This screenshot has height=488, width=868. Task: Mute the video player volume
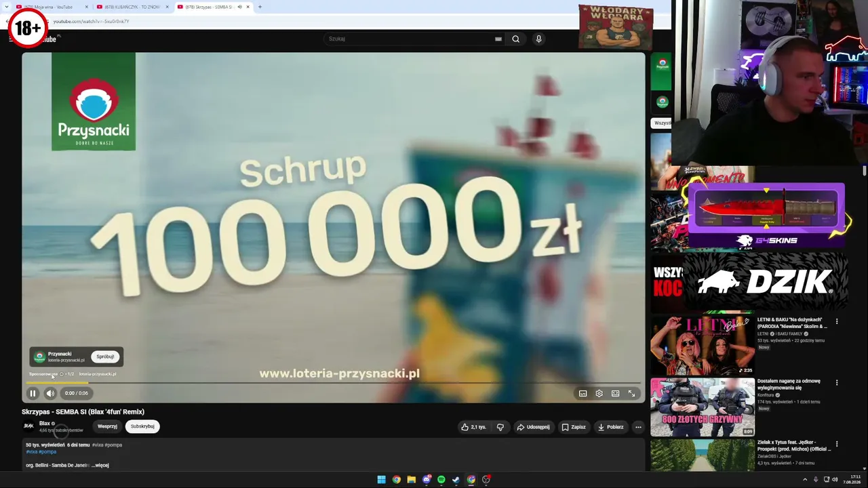50,393
